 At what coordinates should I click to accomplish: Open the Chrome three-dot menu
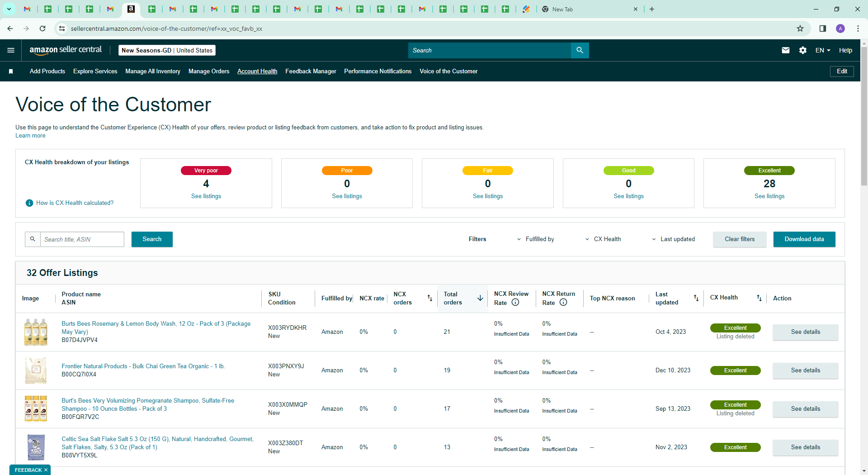click(858, 28)
